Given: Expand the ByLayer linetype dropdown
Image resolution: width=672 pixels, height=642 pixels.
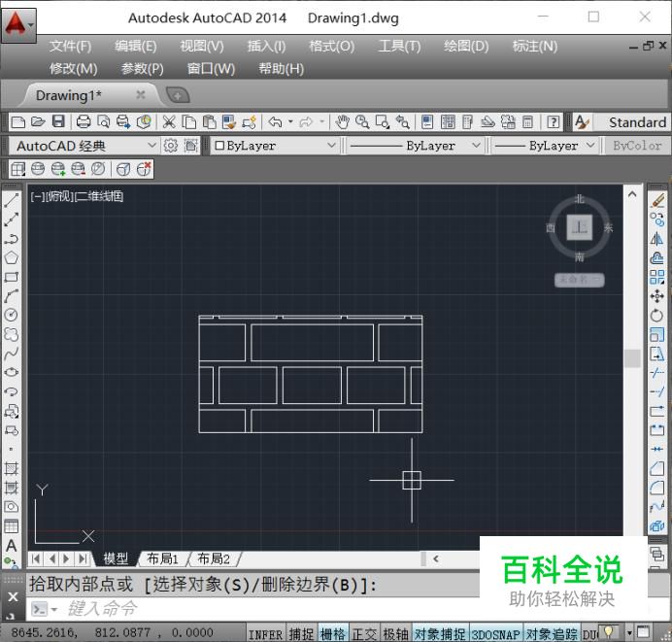Looking at the screenshot, I should [x=415, y=146].
